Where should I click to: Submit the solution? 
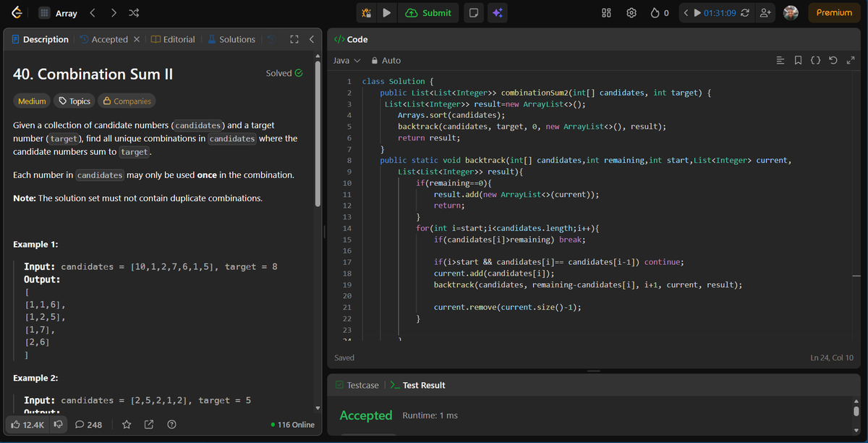tap(429, 13)
